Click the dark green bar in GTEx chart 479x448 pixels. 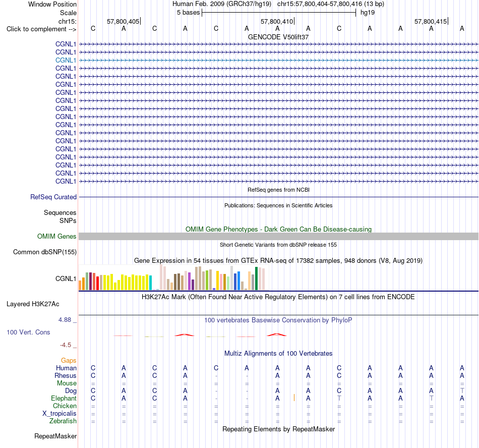pos(256,278)
